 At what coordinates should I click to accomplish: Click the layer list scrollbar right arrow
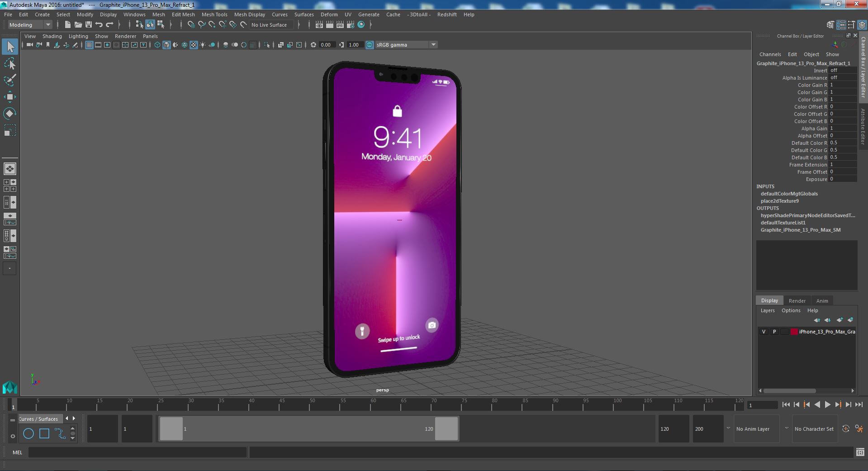[x=853, y=390]
